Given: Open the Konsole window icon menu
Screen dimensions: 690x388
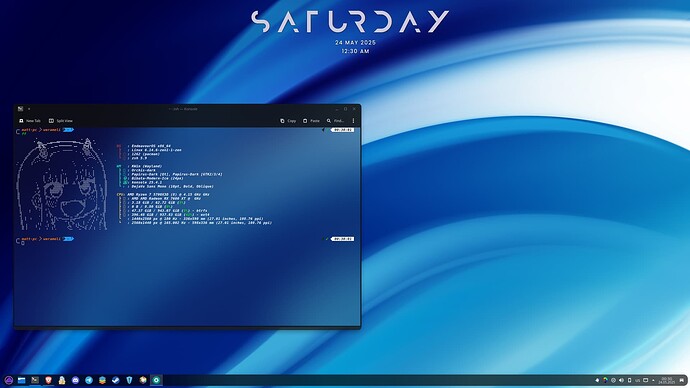Looking at the screenshot, I should coord(20,109).
